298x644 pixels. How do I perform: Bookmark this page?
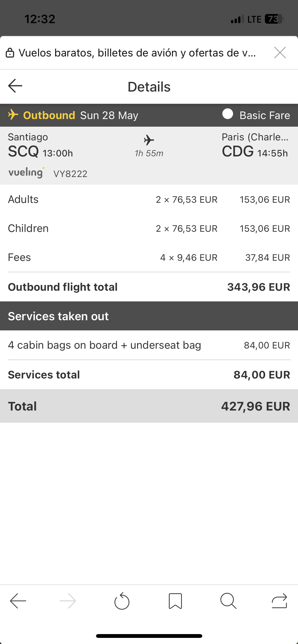(175, 601)
